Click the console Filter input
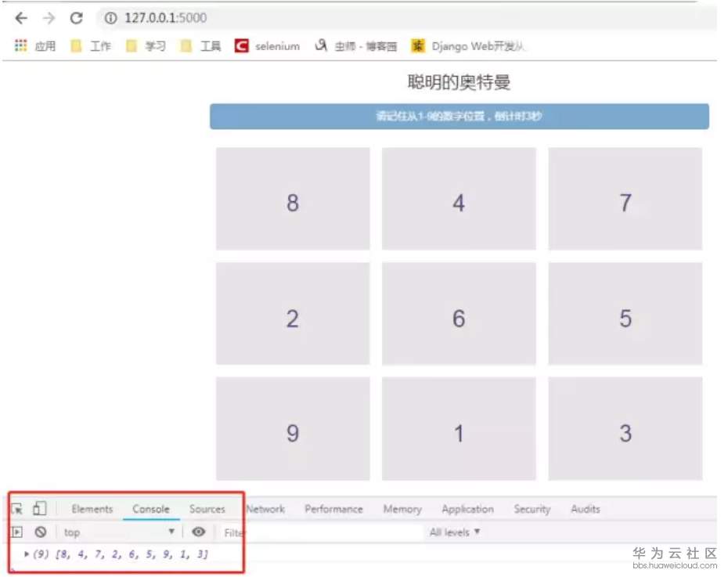The height and width of the screenshot is (577, 728). tap(320, 532)
